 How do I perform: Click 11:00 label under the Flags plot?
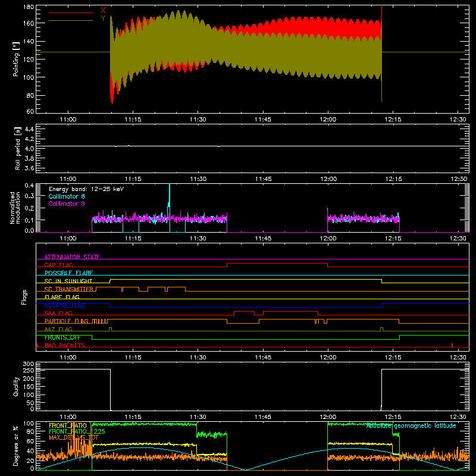[x=68, y=358]
